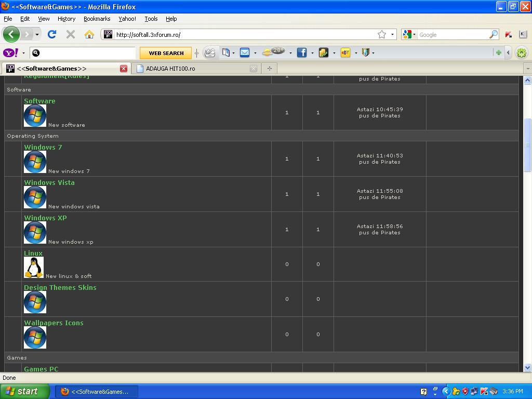Open the Windows XP forum link
The width and height of the screenshot is (532, 399).
point(46,218)
